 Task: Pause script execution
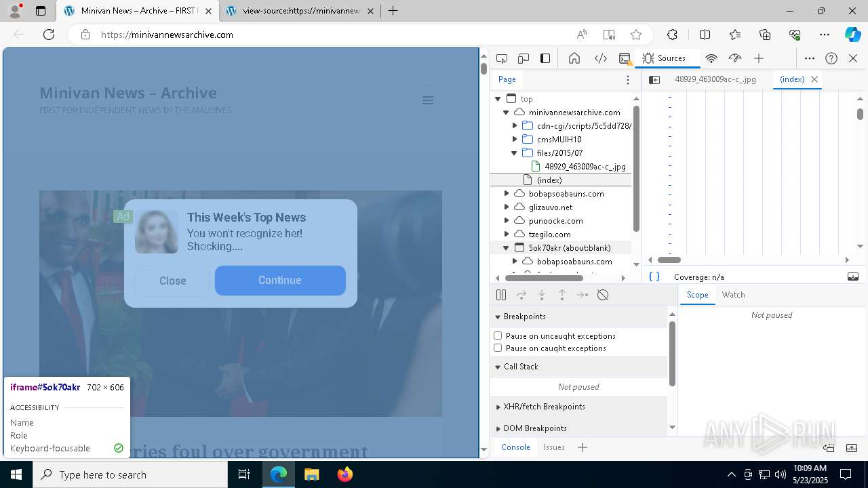tap(501, 295)
